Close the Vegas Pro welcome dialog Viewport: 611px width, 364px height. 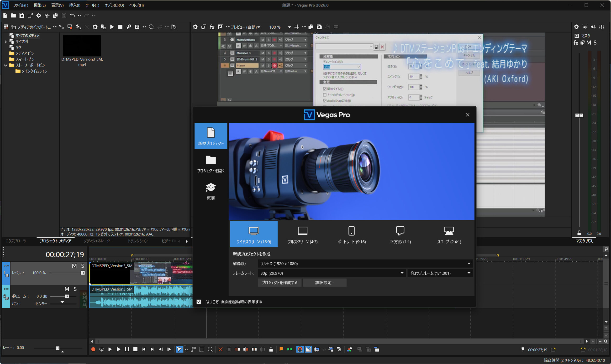pos(468,115)
